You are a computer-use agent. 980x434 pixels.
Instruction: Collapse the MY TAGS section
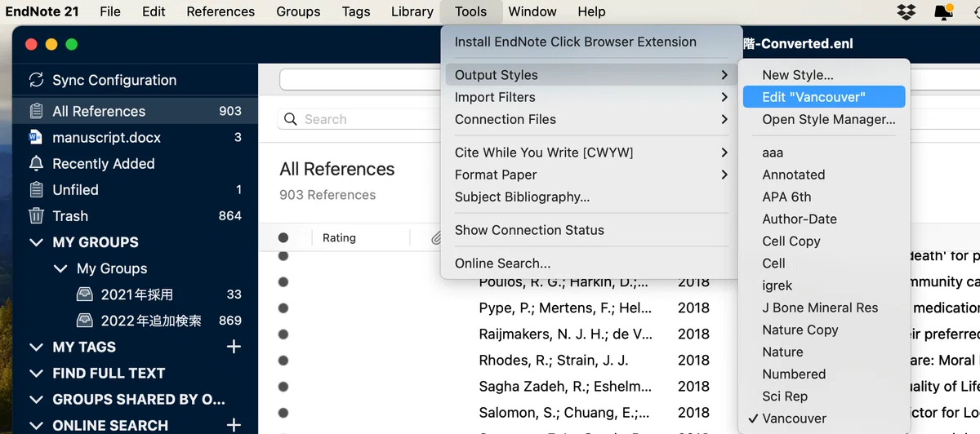(x=36, y=347)
